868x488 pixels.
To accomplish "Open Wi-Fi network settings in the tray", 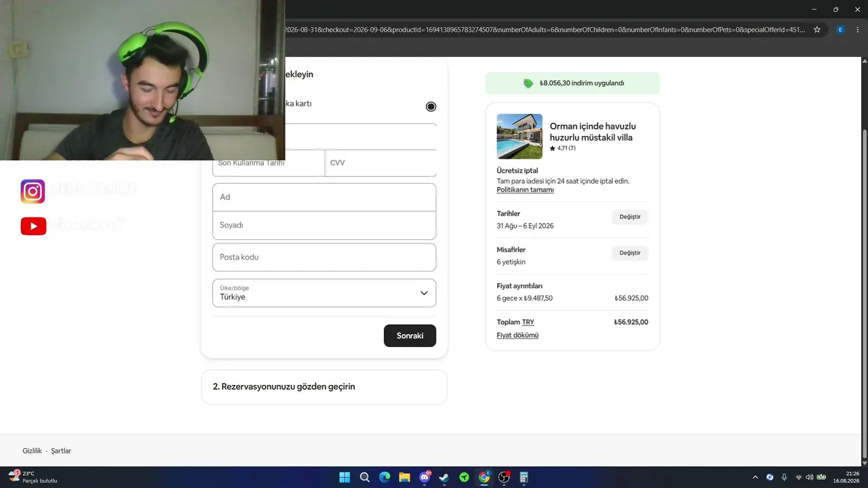I will (x=798, y=477).
